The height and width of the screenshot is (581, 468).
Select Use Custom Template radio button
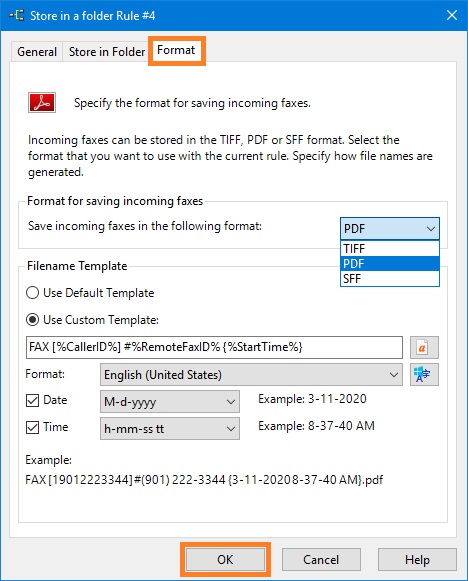coord(33,319)
